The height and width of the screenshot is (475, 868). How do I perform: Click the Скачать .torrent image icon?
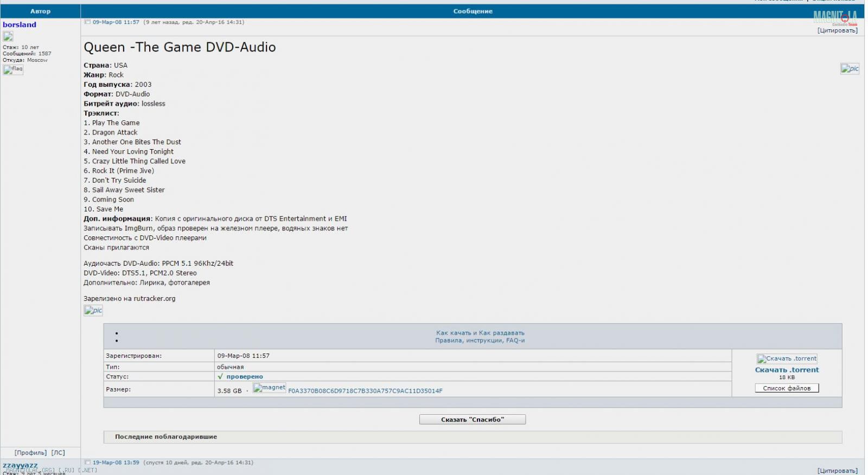coord(787,359)
